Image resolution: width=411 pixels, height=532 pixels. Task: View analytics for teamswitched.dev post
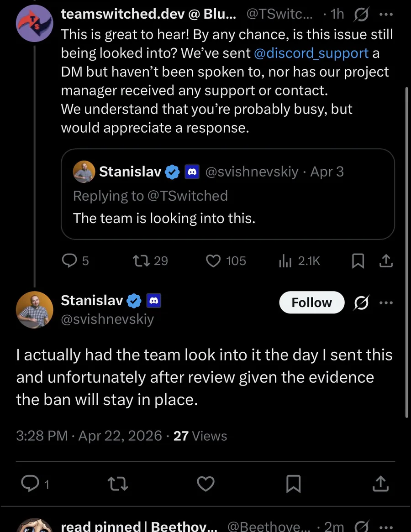pyautogui.click(x=285, y=261)
